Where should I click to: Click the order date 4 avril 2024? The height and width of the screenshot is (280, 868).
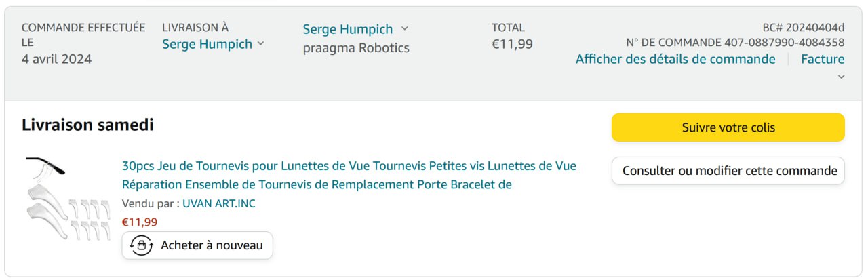click(x=56, y=59)
